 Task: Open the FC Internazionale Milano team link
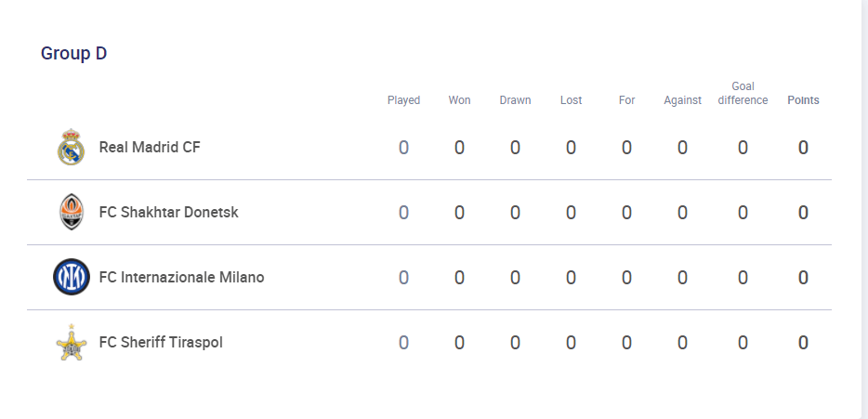click(181, 277)
